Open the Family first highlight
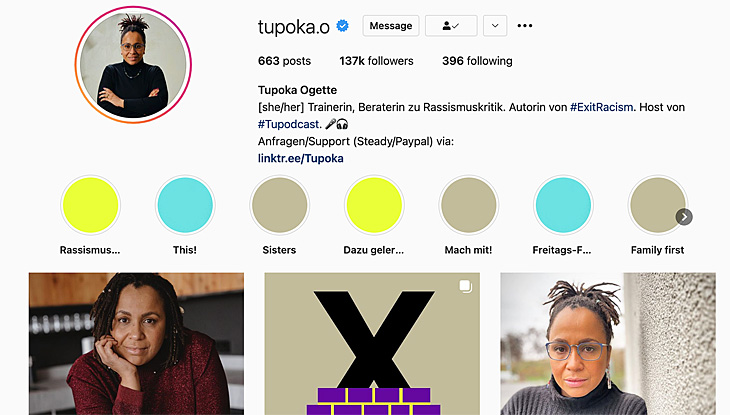This screenshot has width=730, height=415. point(657,205)
